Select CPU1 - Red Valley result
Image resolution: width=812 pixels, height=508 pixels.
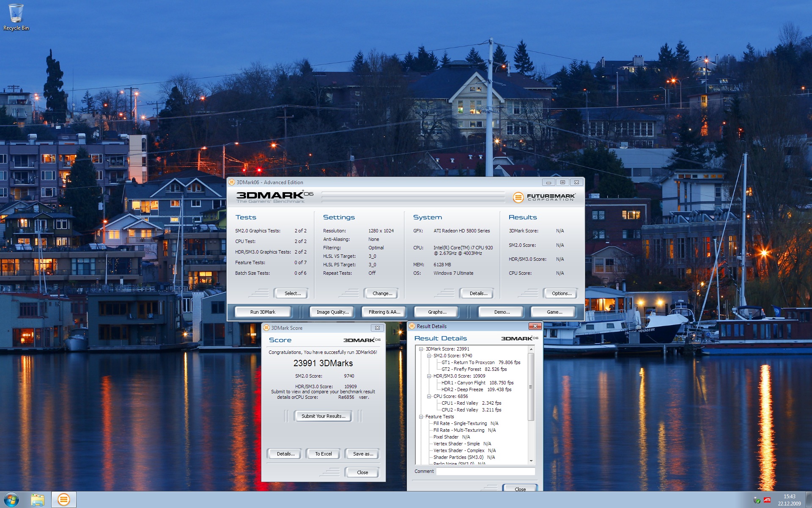(x=472, y=403)
